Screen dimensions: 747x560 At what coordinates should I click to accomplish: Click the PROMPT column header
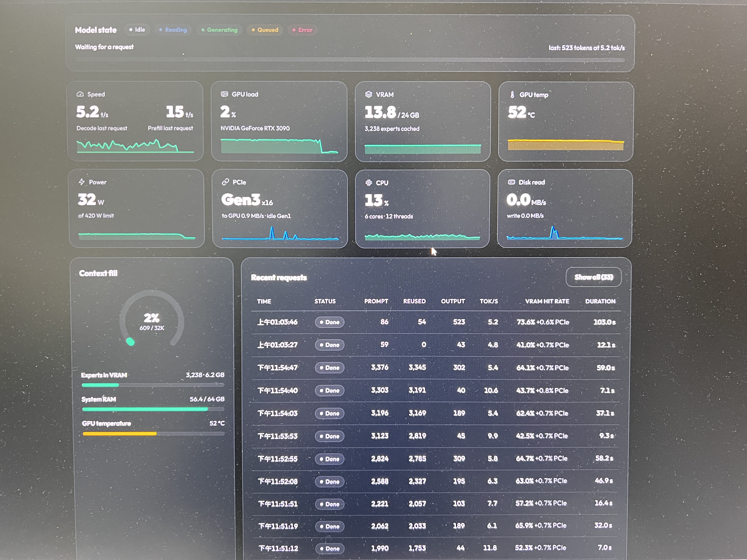pos(376,301)
